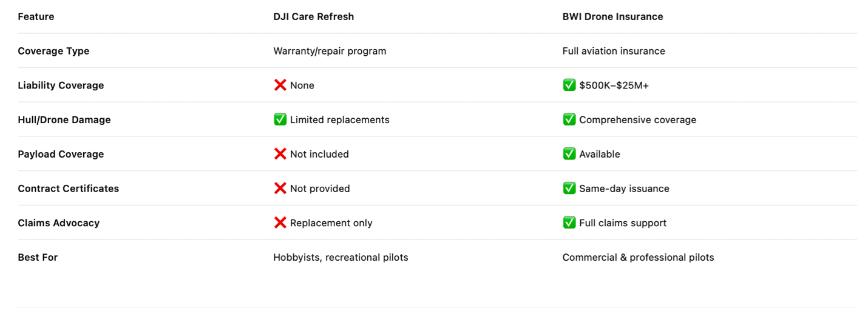Select the Contract Certificates row label
Image resolution: width=868 pixels, height=311 pixels.
pyautogui.click(x=68, y=189)
